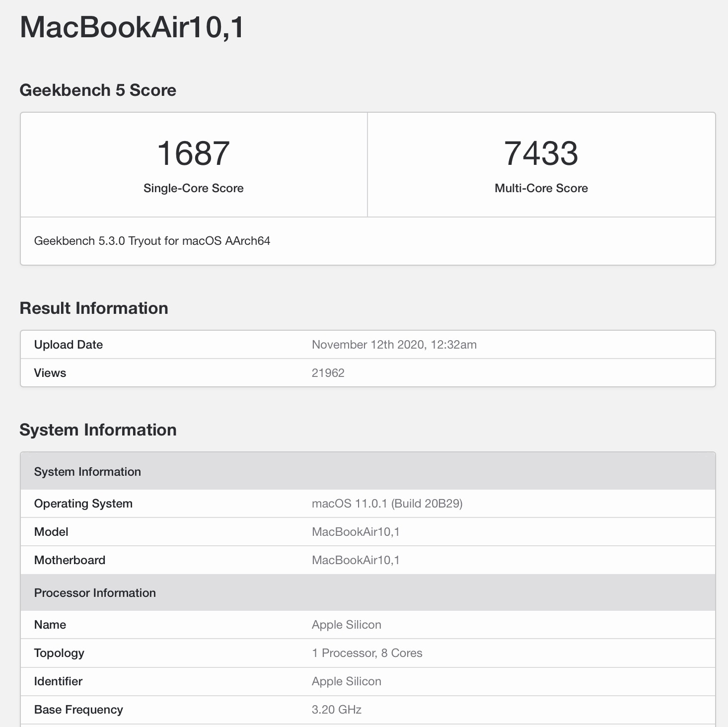Image resolution: width=728 pixels, height=727 pixels.
Task: Select the Operating System row label
Action: coord(83,504)
